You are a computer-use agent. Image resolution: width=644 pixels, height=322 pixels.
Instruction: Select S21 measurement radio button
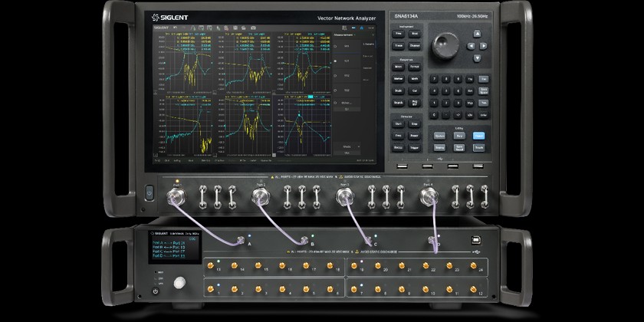pos(335,61)
